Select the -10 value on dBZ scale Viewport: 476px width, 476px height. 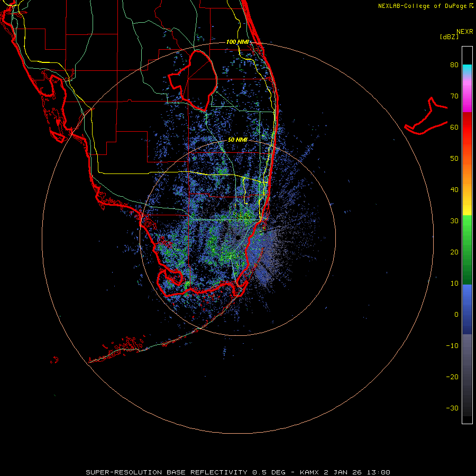click(x=452, y=345)
